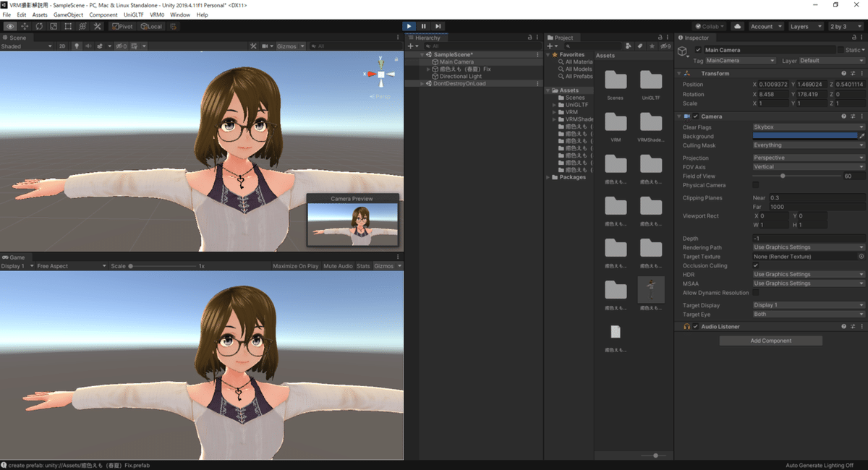Viewport: 868px width, 470px height.
Task: Select the Rect transform tool
Action: tap(68, 26)
